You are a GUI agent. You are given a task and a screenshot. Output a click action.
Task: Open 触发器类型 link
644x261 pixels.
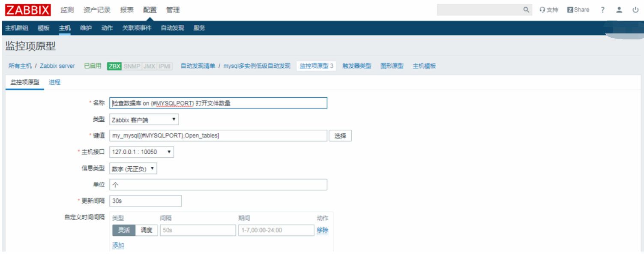(x=357, y=66)
